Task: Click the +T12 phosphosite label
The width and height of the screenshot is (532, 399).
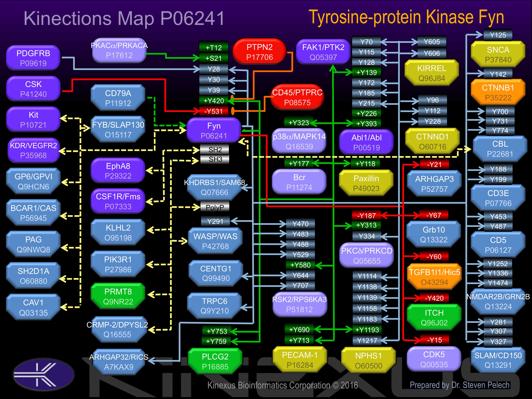Action: 214,48
